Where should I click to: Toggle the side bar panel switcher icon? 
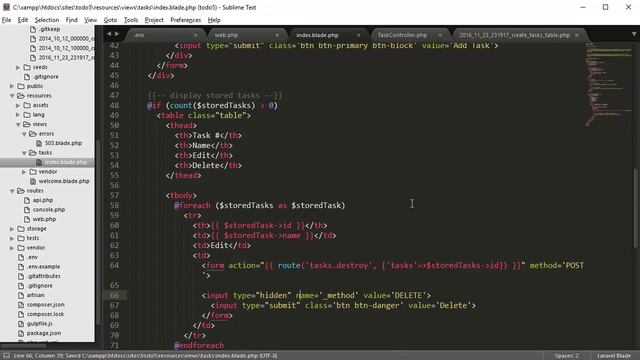[x=7, y=356]
